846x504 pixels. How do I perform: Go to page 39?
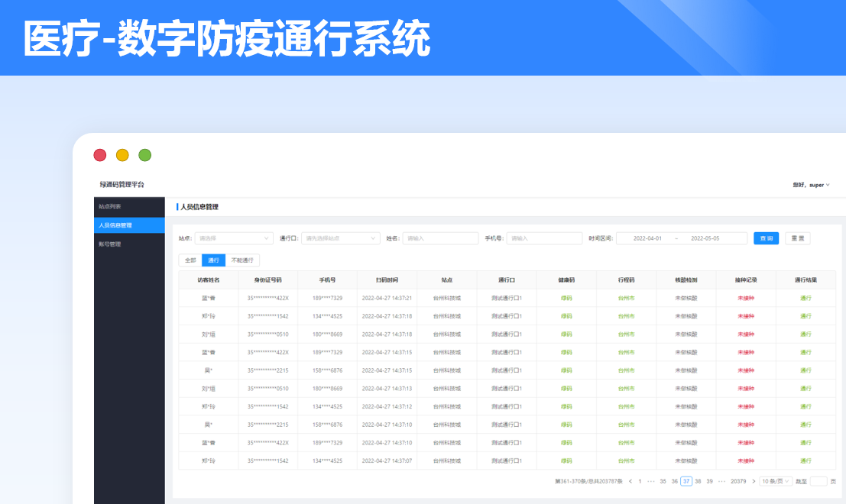point(709,481)
